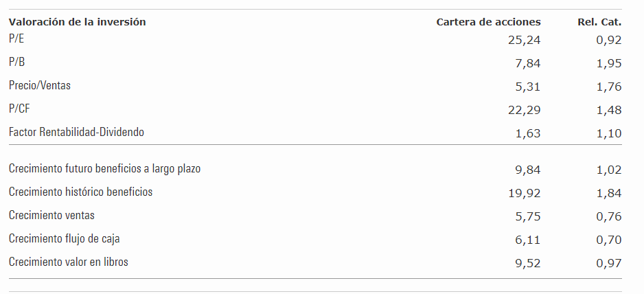
Task: Select the P/B value 7,84
Action: pyautogui.click(x=527, y=63)
